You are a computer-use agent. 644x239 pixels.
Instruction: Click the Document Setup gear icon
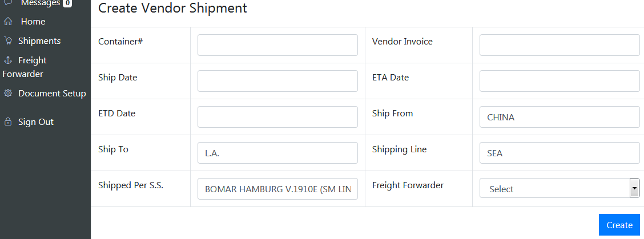8,94
